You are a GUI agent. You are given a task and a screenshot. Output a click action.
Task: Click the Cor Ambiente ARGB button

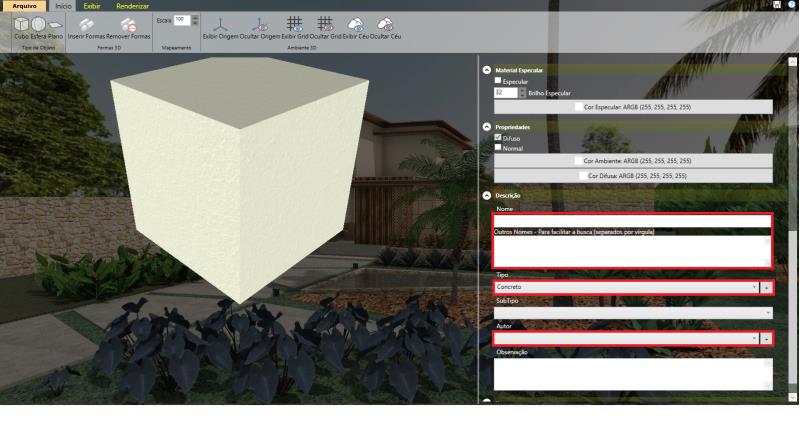tap(633, 160)
